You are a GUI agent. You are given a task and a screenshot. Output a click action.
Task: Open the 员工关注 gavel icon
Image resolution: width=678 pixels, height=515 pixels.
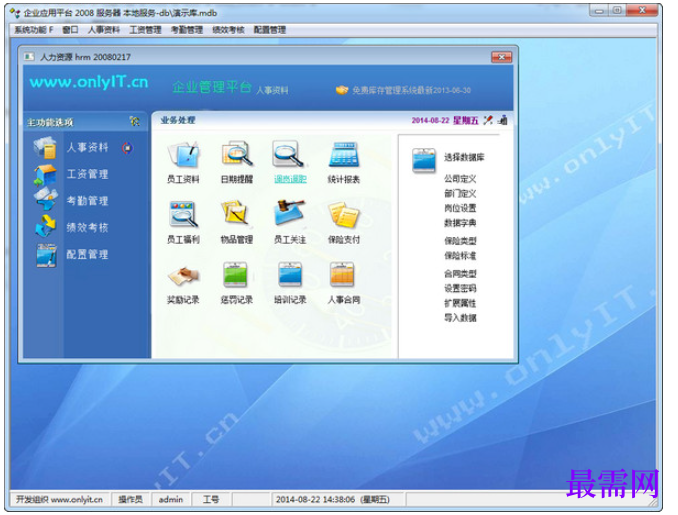(x=289, y=212)
